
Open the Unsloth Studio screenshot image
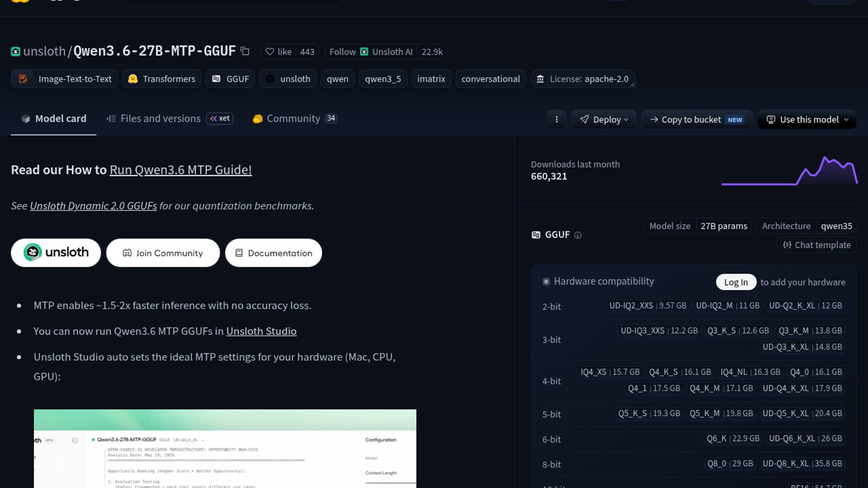[225, 449]
